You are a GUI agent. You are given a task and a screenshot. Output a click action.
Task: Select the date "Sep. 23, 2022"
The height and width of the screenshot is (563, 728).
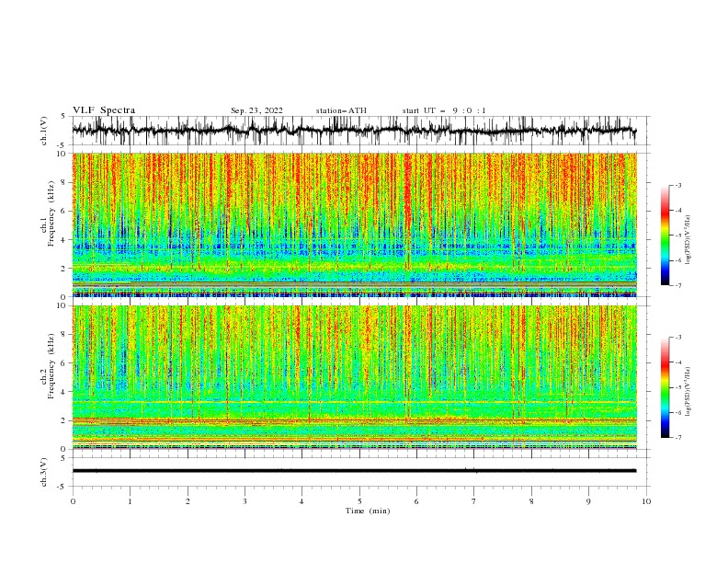(256, 110)
